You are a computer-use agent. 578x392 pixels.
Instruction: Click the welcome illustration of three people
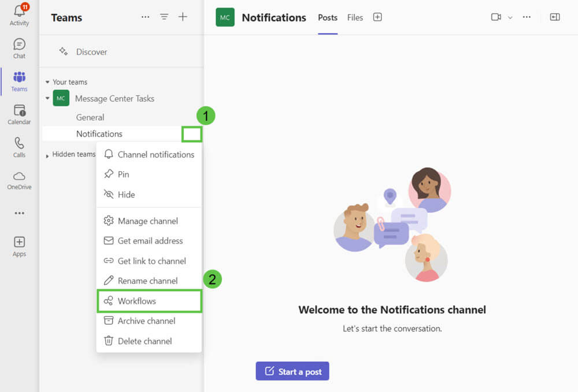pos(392,224)
